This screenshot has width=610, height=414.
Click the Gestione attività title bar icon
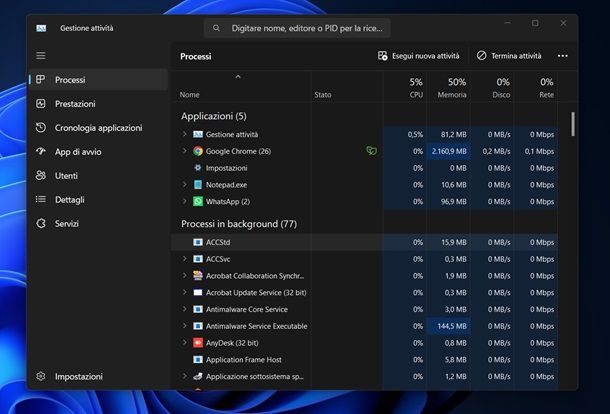click(41, 28)
